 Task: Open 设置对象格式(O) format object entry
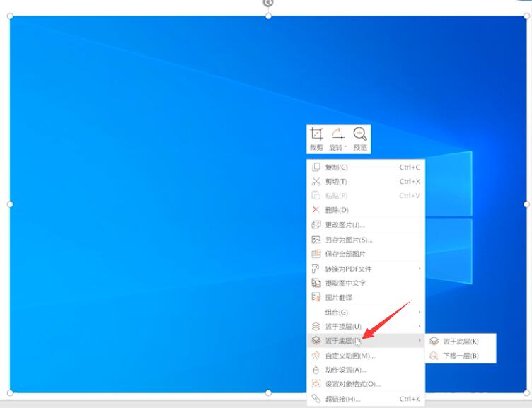(366, 384)
